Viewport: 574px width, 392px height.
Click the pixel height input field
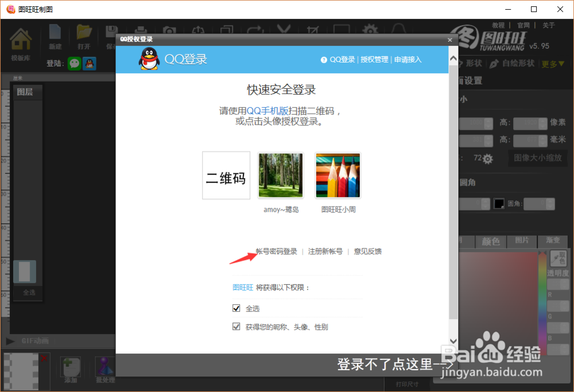[x=526, y=124]
